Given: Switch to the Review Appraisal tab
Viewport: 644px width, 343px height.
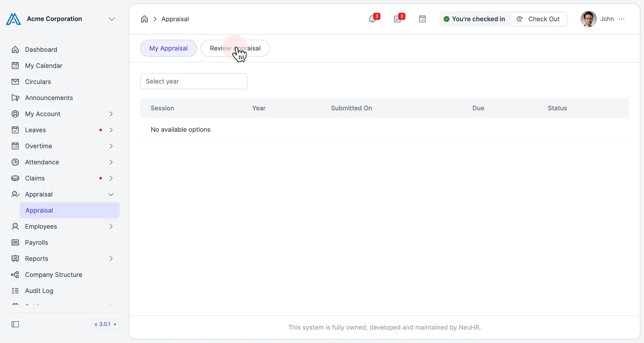Looking at the screenshot, I should point(235,48).
